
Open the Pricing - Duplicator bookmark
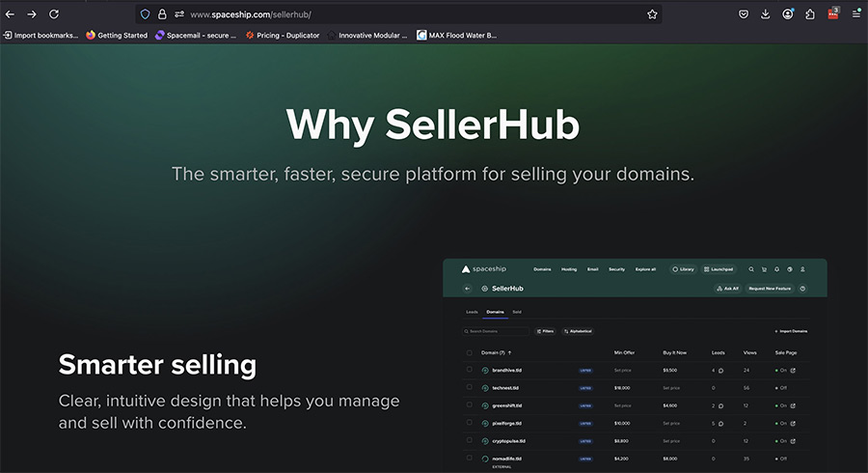point(283,36)
